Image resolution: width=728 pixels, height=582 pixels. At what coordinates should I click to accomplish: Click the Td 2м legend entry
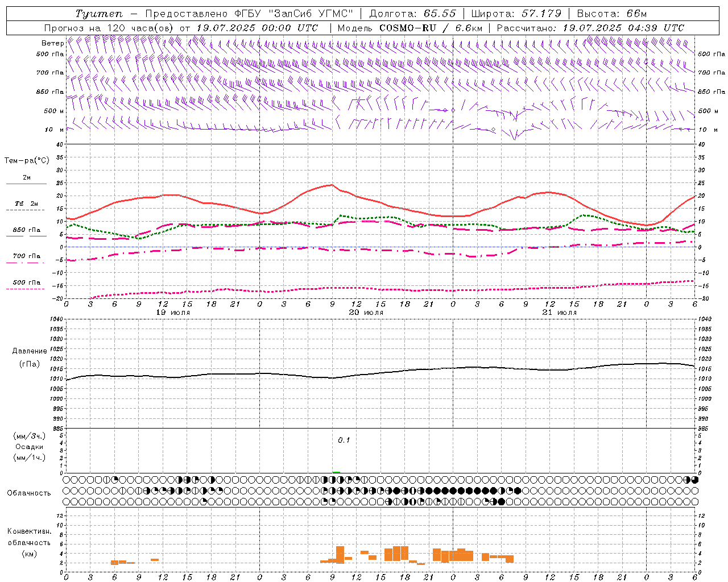point(26,203)
